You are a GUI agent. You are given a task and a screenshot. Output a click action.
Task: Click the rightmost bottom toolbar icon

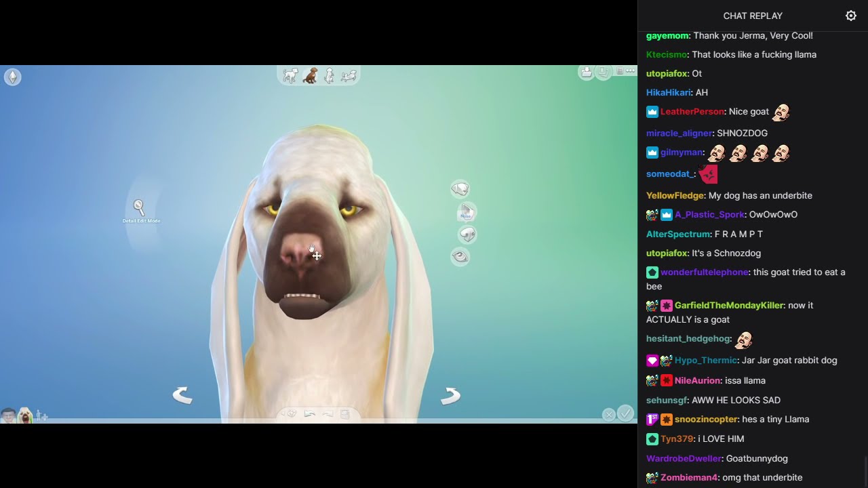(x=344, y=413)
